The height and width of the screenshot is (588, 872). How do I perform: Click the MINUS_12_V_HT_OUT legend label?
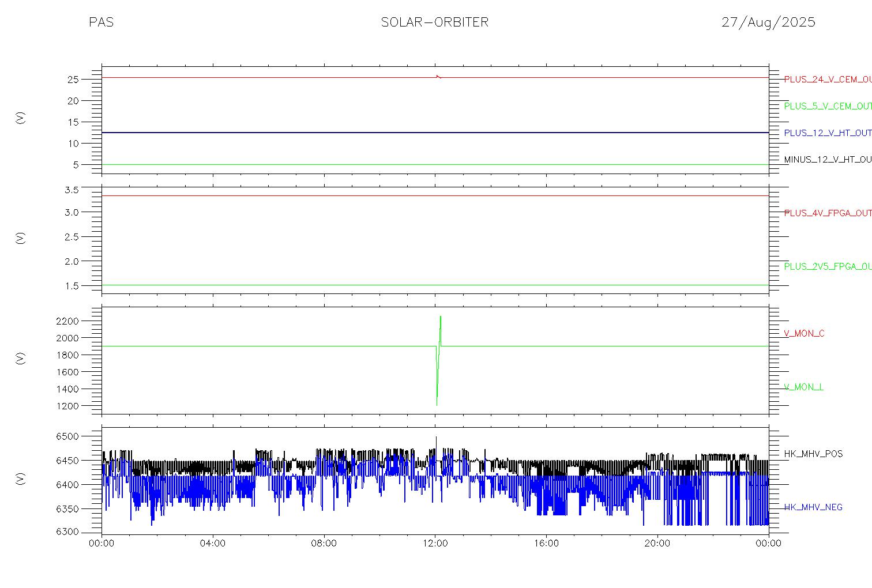point(828,160)
